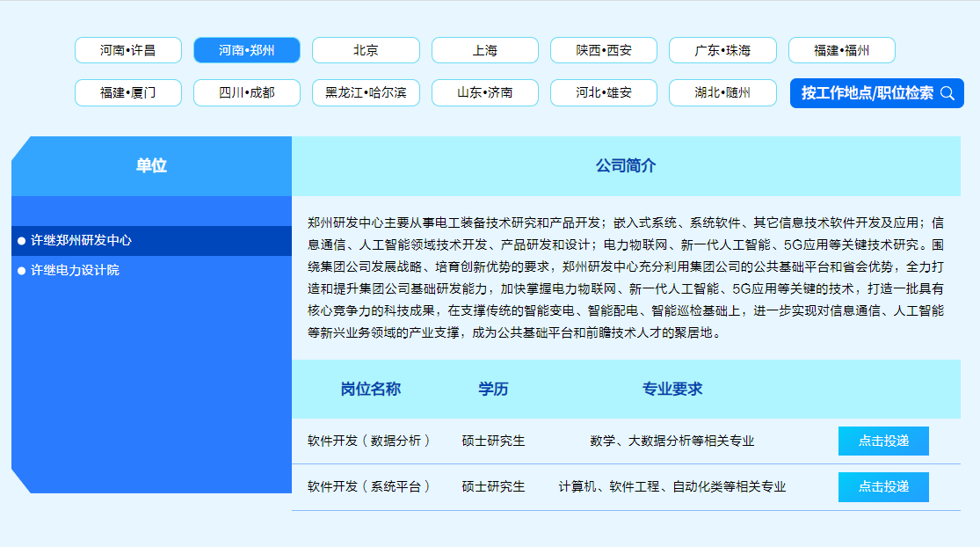
Task: Select the 河北•雄安 location
Action: 604,92
